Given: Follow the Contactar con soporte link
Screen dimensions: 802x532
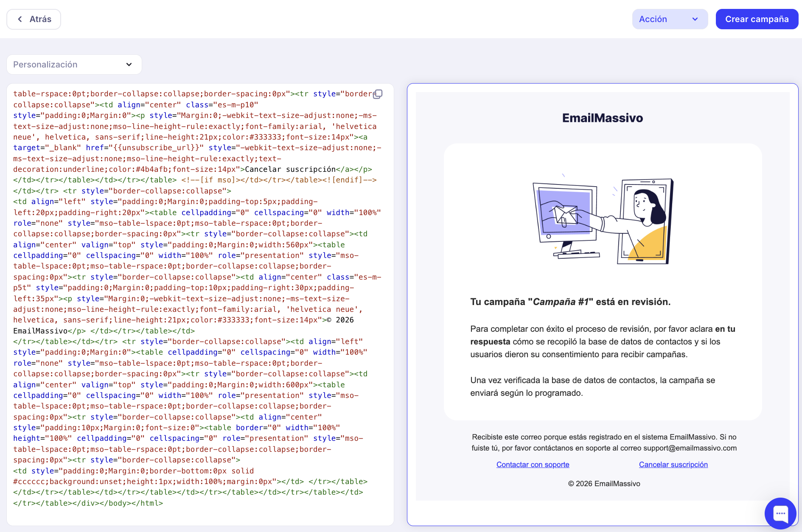Looking at the screenshot, I should (533, 465).
